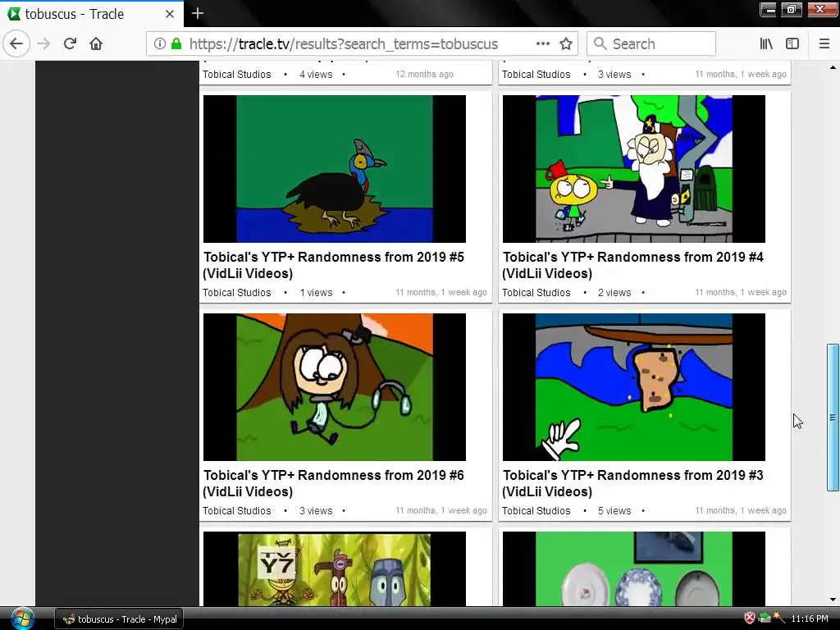Click the forward navigation arrow
The image size is (840, 630).
pyautogui.click(x=43, y=43)
